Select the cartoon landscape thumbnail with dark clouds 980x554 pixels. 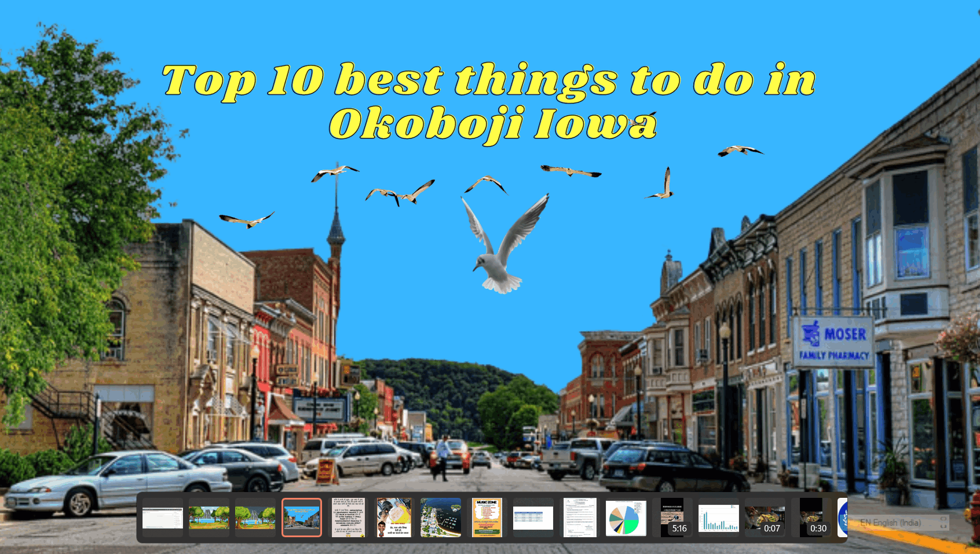(x=255, y=518)
